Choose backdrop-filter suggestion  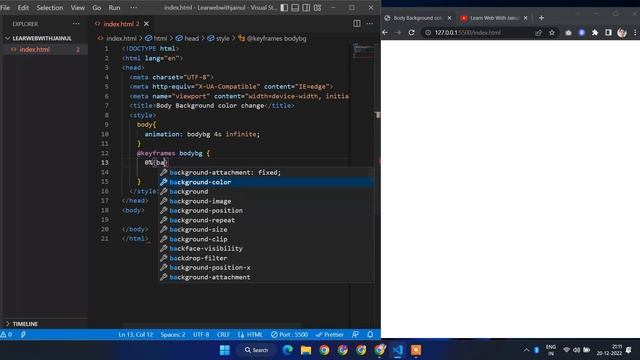[x=266, y=258]
